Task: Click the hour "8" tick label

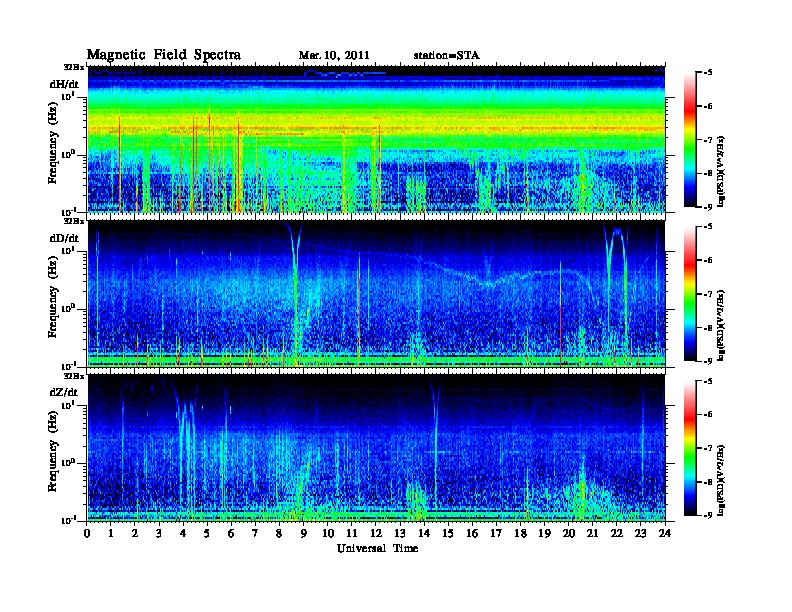Action: 279,533
